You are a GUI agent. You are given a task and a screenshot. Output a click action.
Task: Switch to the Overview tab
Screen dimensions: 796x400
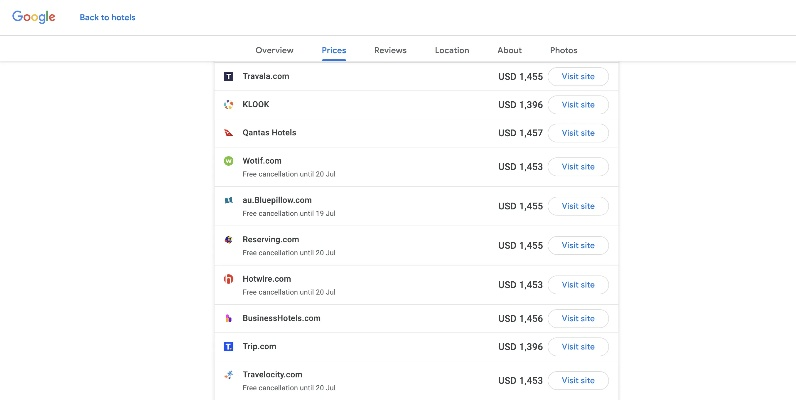274,50
